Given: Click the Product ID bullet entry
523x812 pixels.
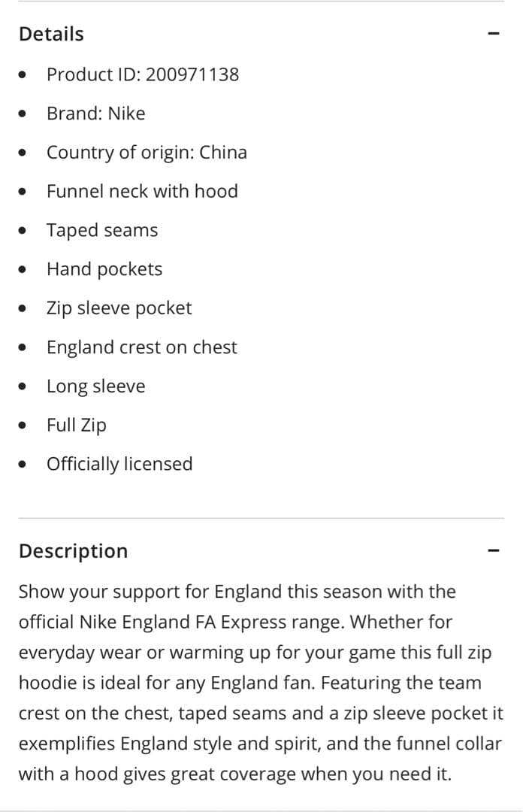Looking at the screenshot, I should pos(143,74).
